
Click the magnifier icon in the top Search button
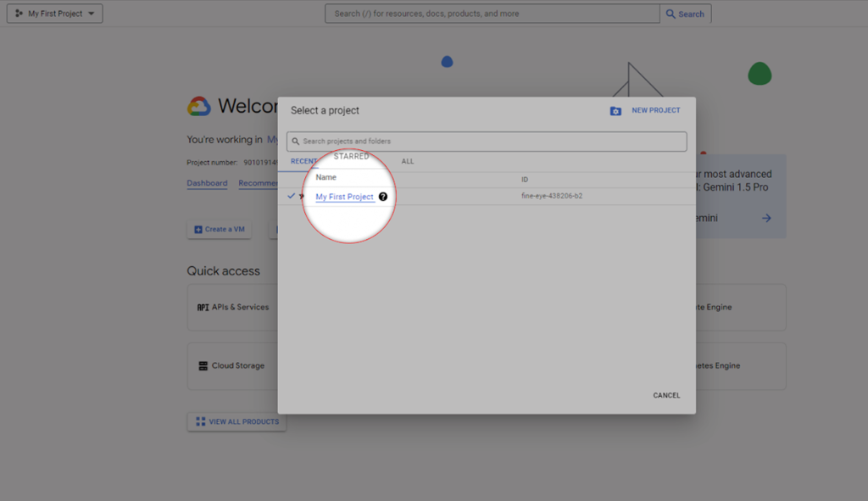pyautogui.click(x=670, y=14)
